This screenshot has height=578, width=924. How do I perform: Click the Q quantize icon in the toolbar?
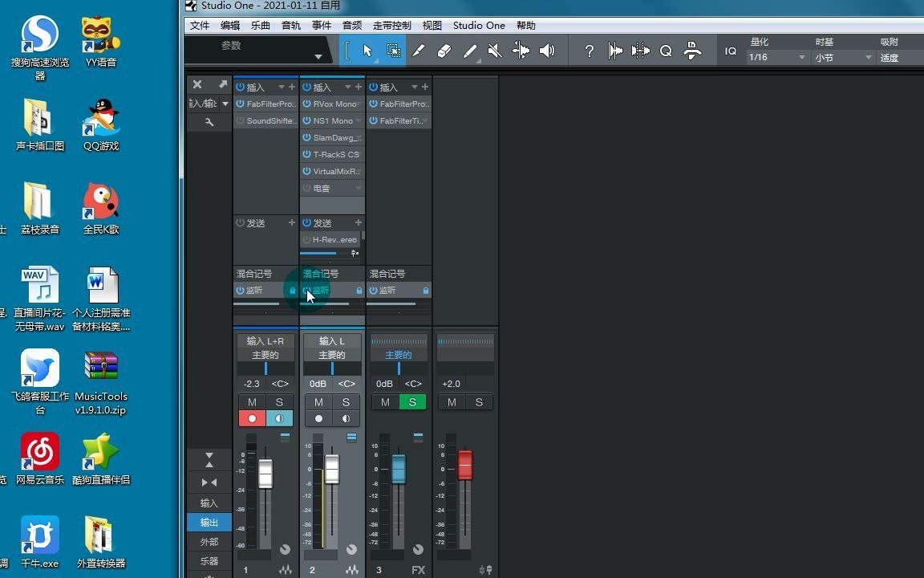[666, 50]
